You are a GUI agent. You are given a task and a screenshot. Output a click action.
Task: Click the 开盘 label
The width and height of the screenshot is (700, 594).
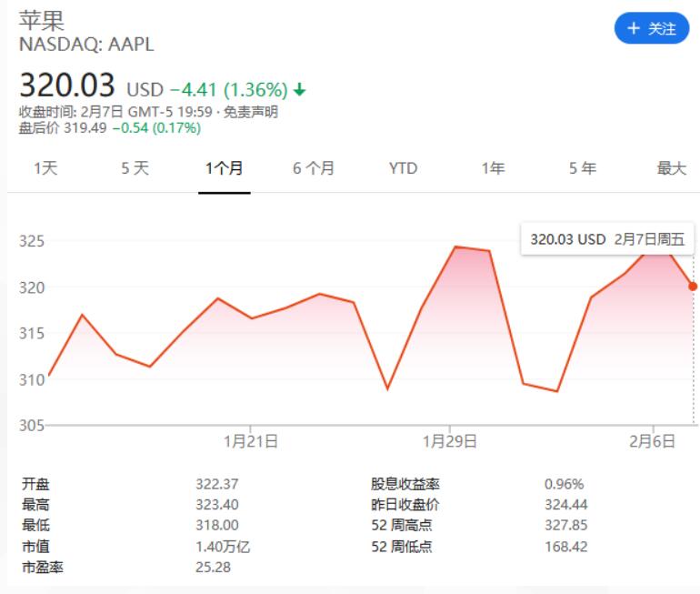tap(35, 484)
